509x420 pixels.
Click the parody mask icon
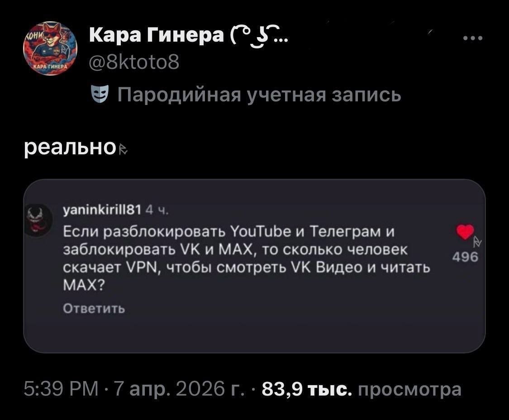100,95
